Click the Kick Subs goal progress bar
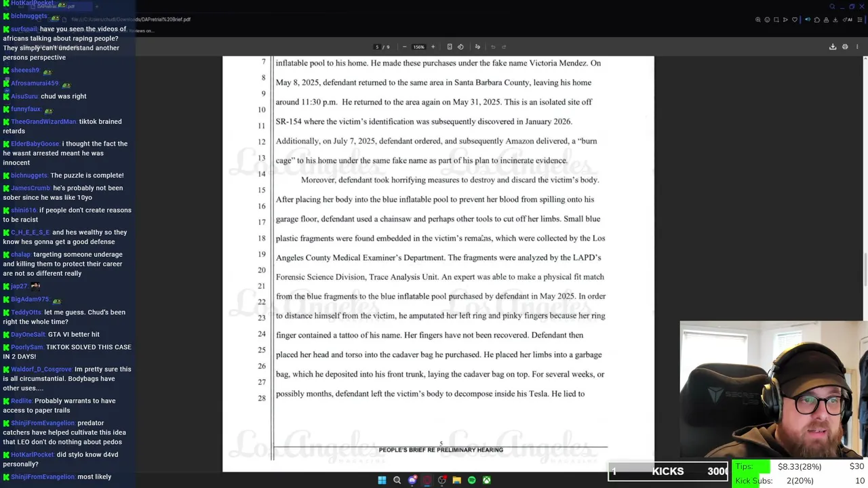868x488 pixels. (800, 481)
